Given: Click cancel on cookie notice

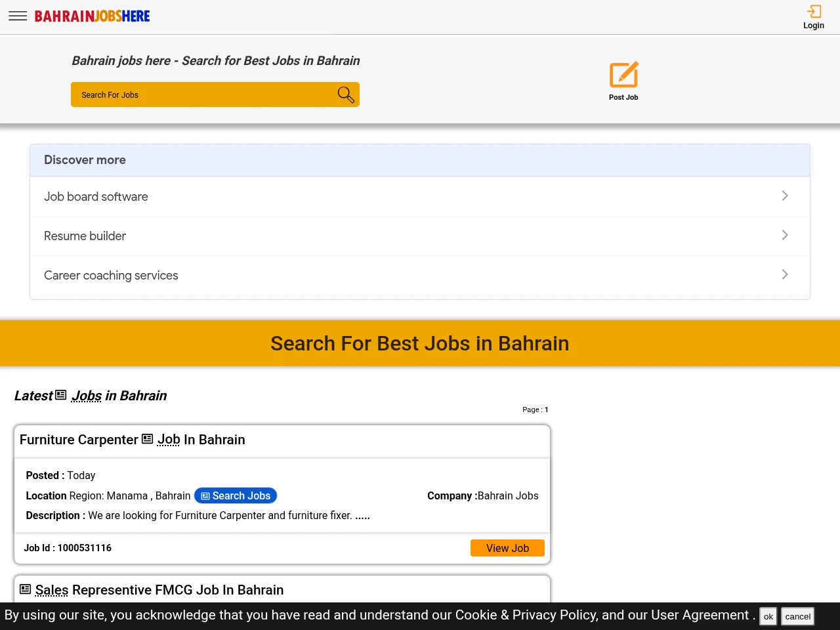Looking at the screenshot, I should point(798,616).
